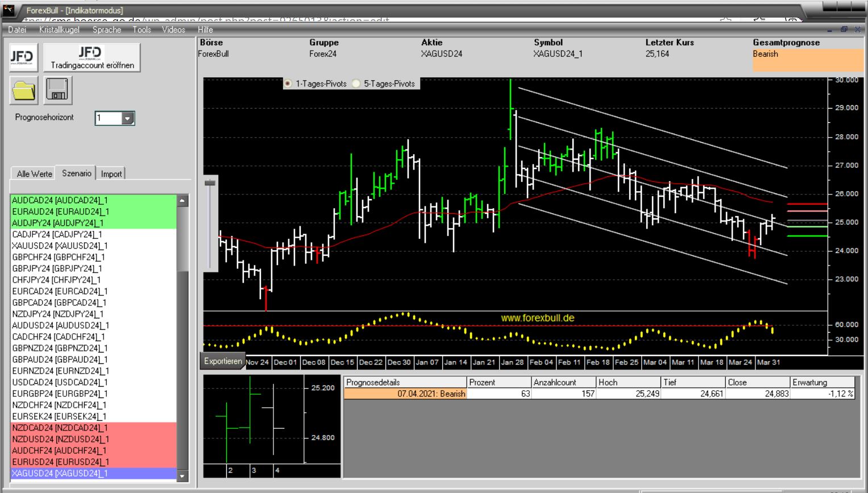Select CADJPY24 in the symbol list
Screen dimensions: 868x493
click(x=94, y=234)
